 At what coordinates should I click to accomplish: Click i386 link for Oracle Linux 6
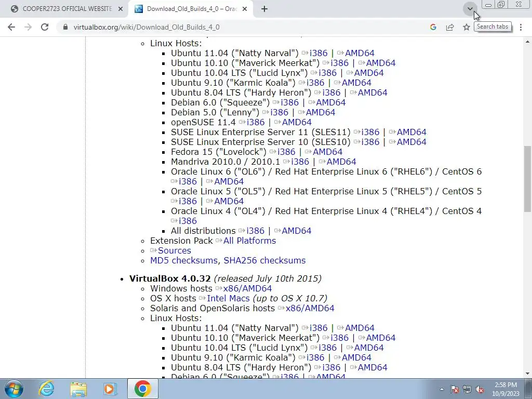[x=188, y=181]
